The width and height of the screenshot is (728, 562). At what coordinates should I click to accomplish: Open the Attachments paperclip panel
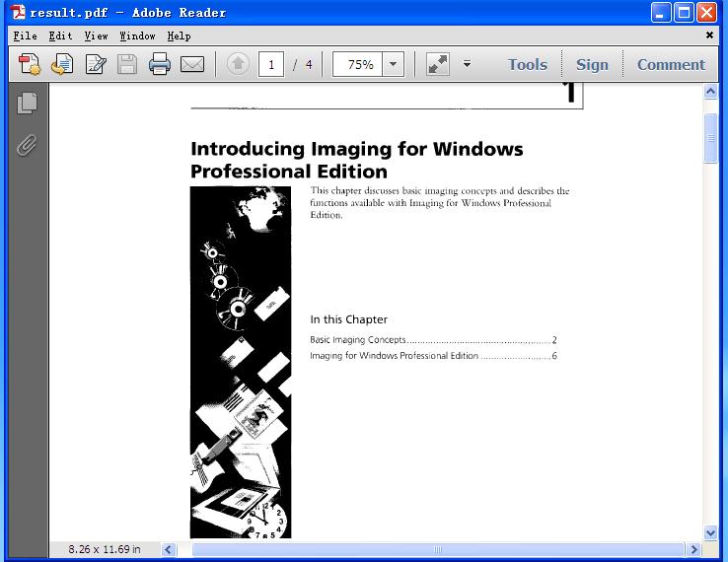coord(27,145)
